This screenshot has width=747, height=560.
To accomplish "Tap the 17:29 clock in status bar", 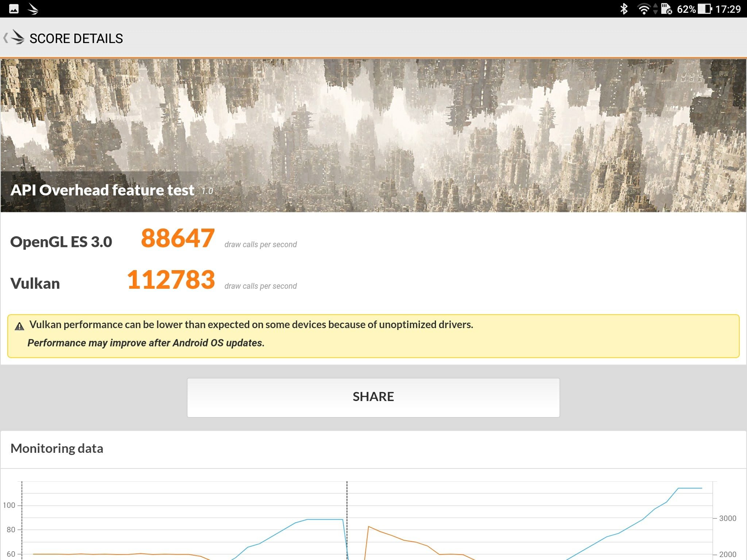I will click(728, 9).
